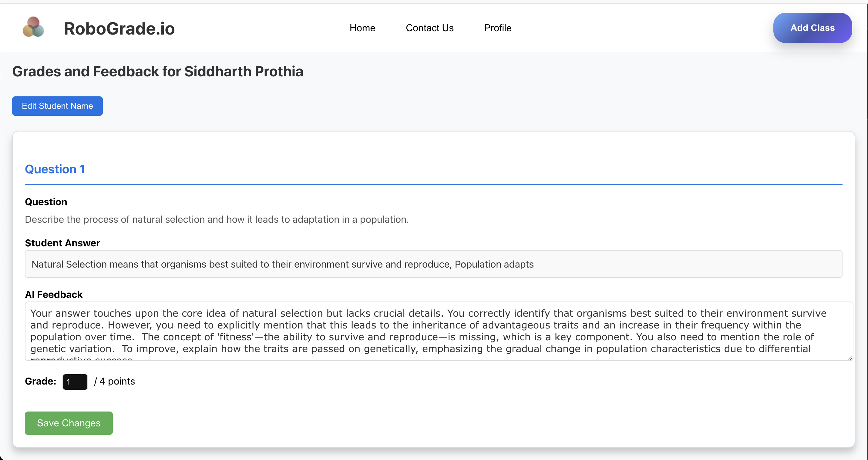This screenshot has width=868, height=460.
Task: Open the Profile page
Action: [x=498, y=28]
